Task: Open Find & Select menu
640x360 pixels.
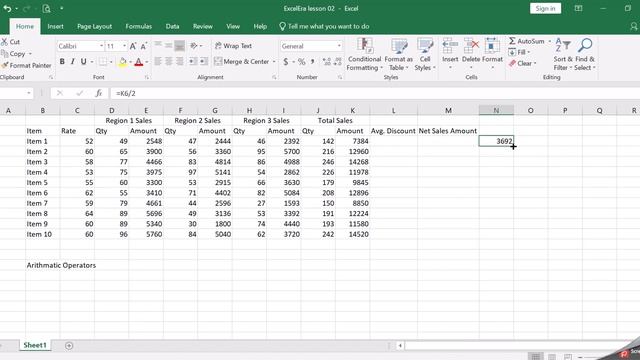Action: (x=585, y=55)
